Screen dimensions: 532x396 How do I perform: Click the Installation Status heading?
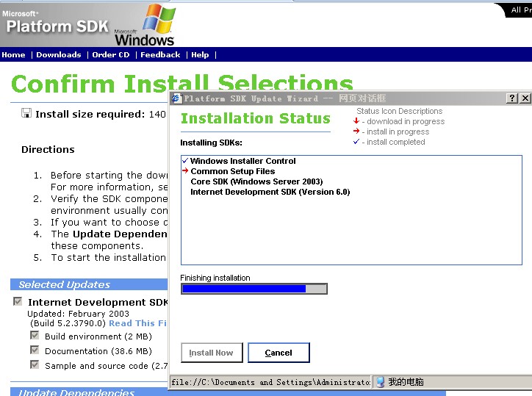click(x=256, y=118)
